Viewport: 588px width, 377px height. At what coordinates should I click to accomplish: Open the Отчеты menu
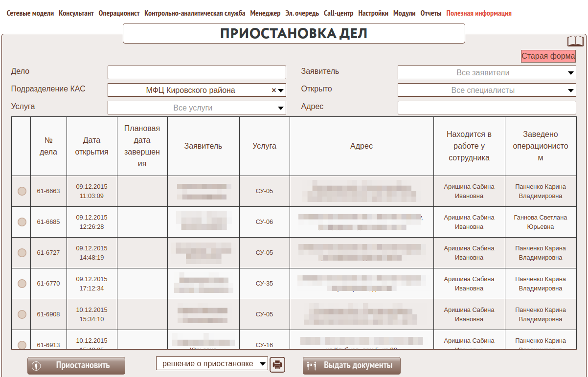pyautogui.click(x=430, y=13)
